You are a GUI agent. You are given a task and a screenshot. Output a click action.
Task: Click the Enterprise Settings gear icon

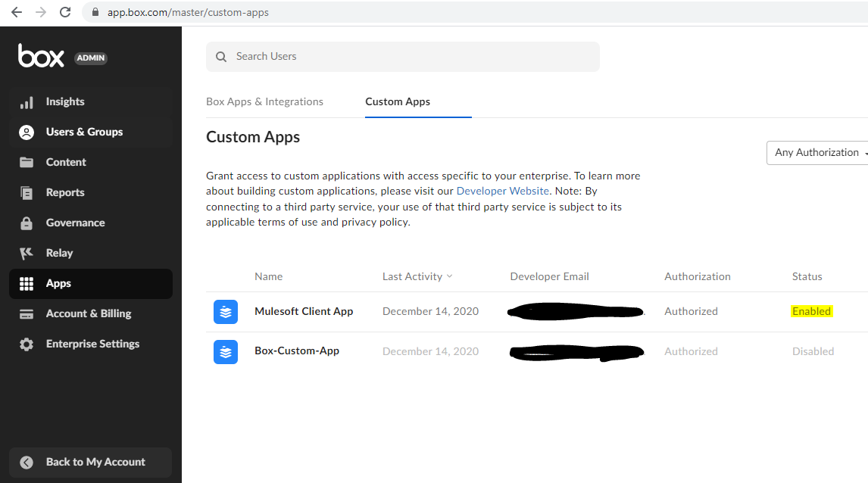tap(27, 344)
